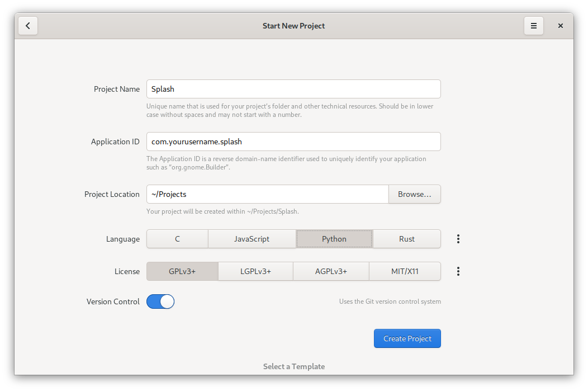Viewport: 588px width, 391px height.
Task: Edit the Project Location path field
Action: click(267, 194)
